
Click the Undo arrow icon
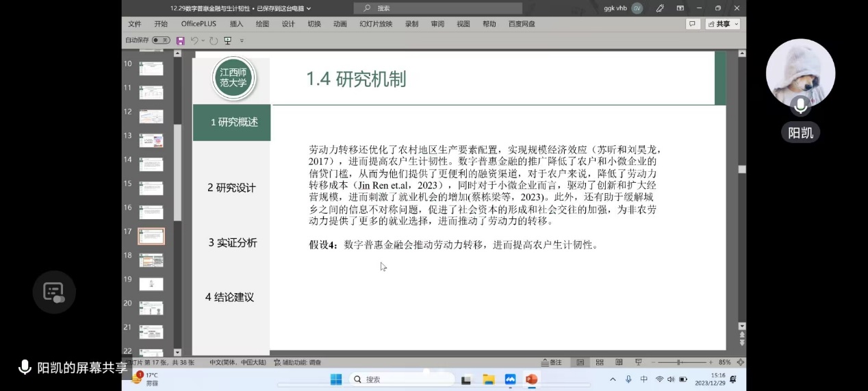[194, 40]
